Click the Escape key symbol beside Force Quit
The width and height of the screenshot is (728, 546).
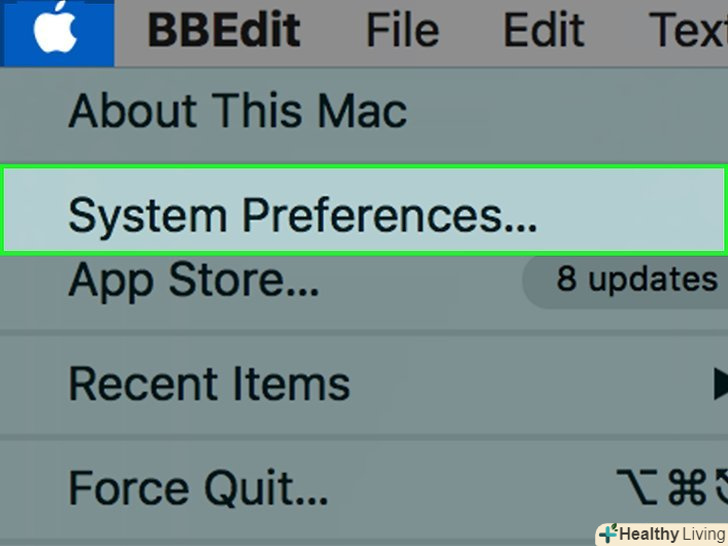721,488
